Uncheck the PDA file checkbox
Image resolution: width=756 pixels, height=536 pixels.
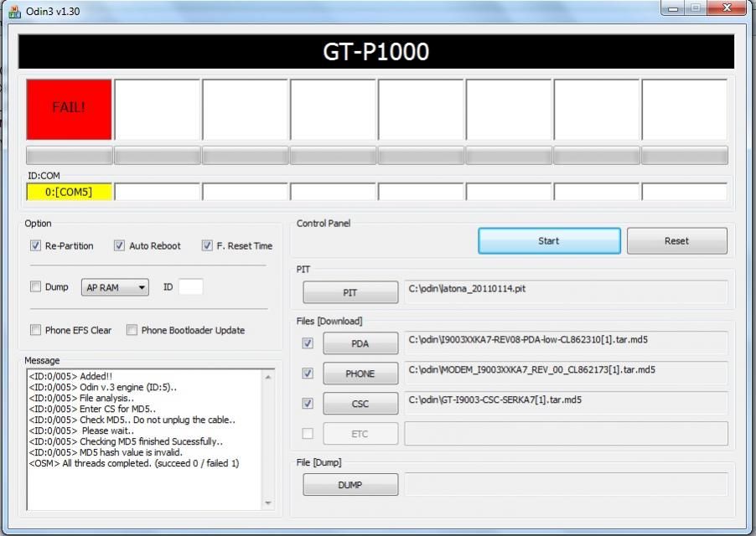pyautogui.click(x=308, y=343)
